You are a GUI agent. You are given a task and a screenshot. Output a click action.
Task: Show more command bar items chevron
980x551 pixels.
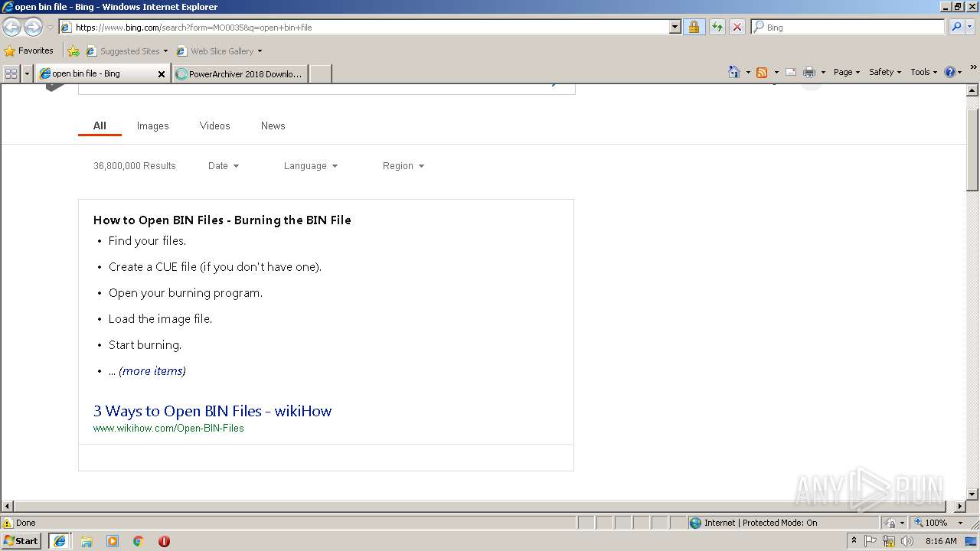[974, 69]
